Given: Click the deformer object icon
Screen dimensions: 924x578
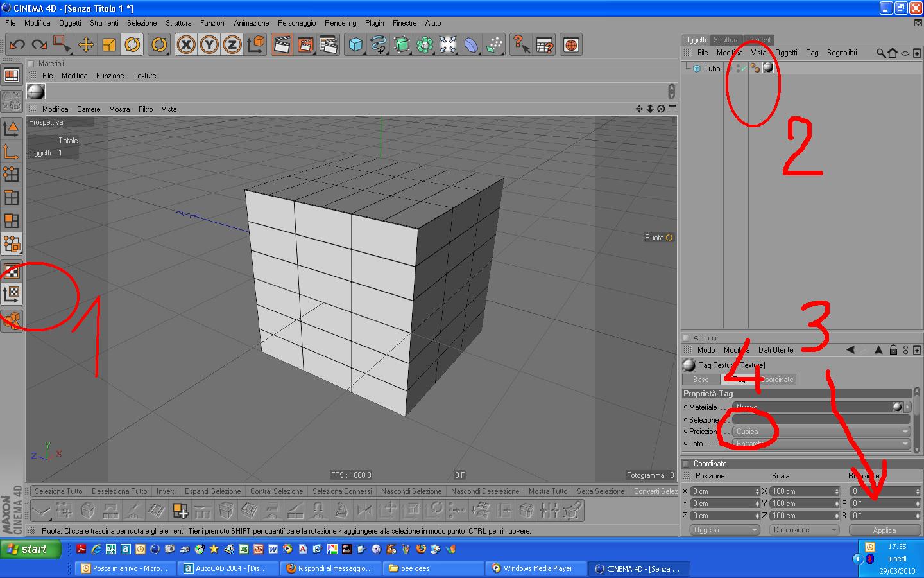Looking at the screenshot, I should [471, 45].
